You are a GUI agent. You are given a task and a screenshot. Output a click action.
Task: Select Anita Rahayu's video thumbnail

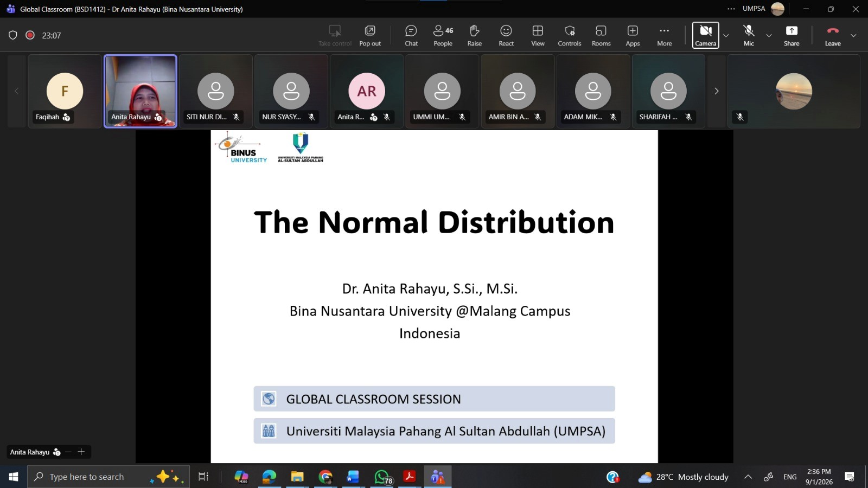click(141, 91)
